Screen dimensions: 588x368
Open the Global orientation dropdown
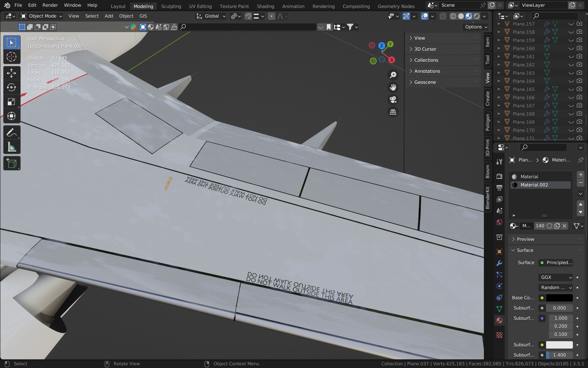211,16
